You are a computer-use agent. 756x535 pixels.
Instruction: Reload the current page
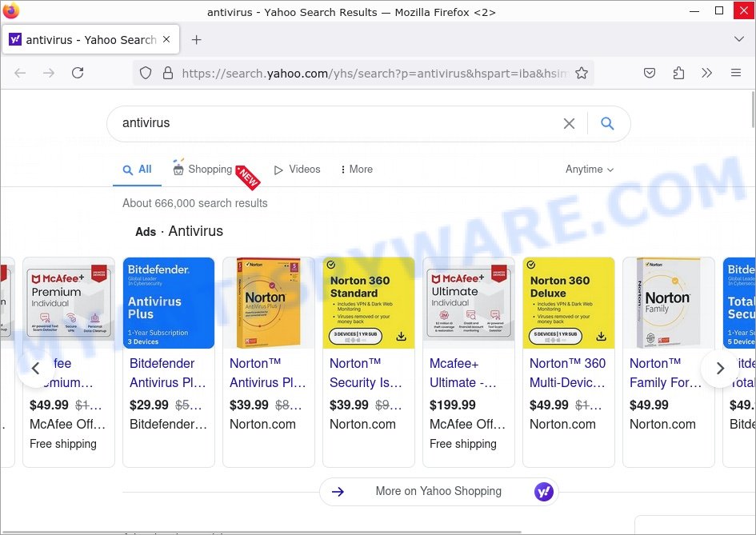[78, 73]
